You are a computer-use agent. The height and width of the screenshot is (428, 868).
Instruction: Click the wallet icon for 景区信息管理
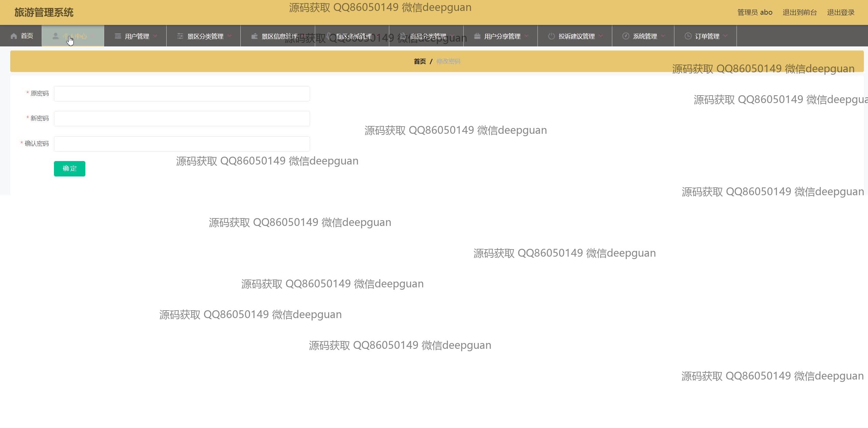[254, 36]
